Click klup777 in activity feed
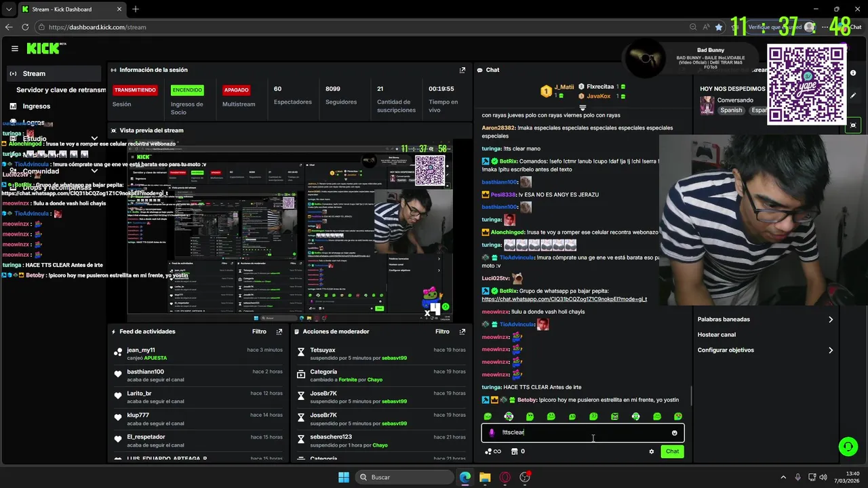This screenshot has height=488, width=868. 138,415
